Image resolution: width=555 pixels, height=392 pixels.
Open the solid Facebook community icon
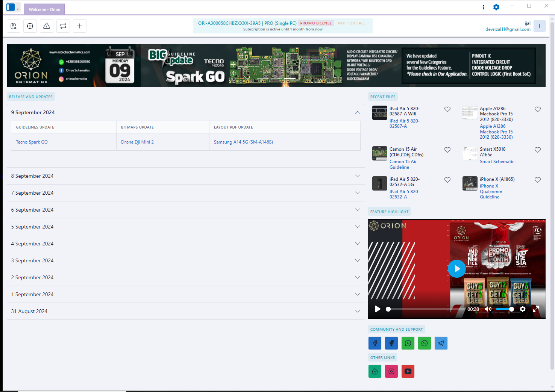(391, 343)
